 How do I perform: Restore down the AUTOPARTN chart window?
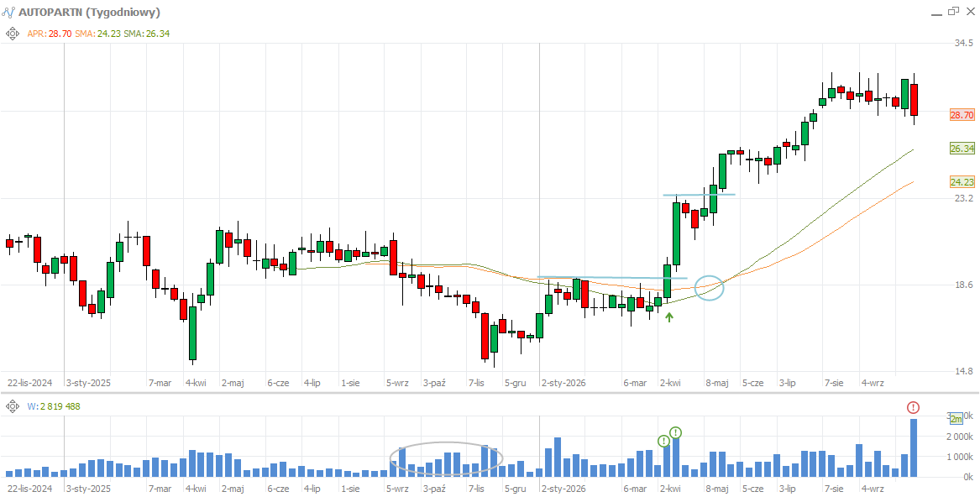click(x=953, y=11)
